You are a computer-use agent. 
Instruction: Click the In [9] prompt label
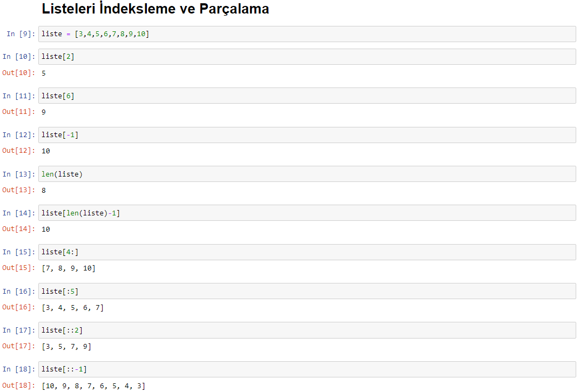pos(21,34)
